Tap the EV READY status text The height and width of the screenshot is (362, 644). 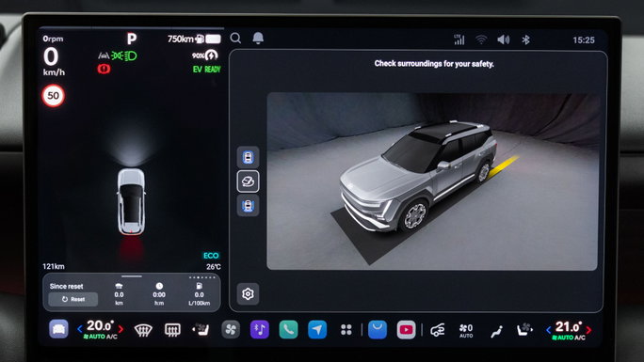pyautogui.click(x=206, y=70)
